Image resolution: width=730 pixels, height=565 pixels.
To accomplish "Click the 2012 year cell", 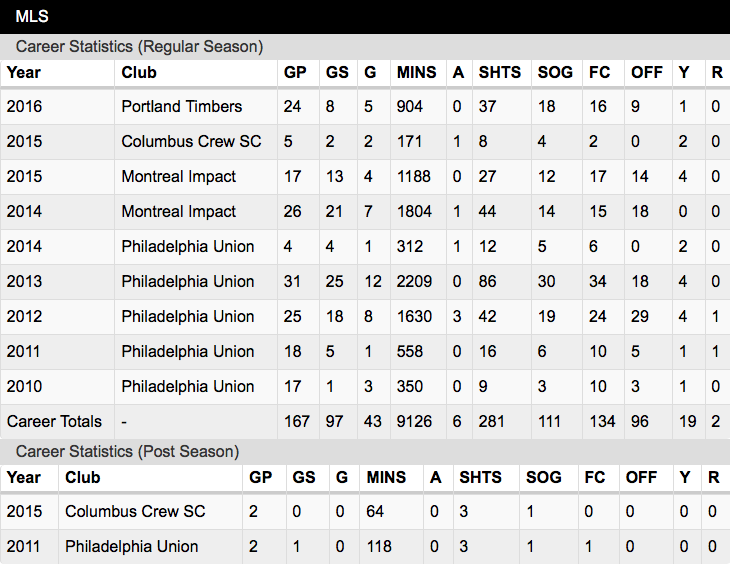I will coord(24,316).
